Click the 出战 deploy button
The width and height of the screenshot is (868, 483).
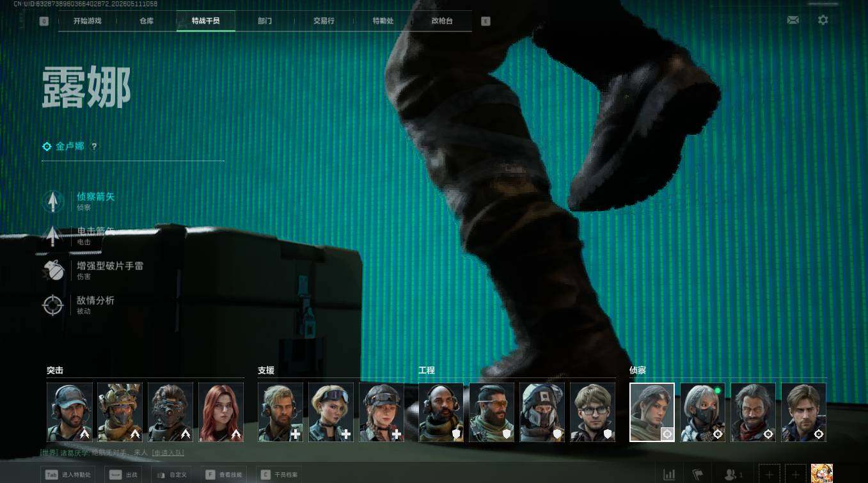[123, 475]
